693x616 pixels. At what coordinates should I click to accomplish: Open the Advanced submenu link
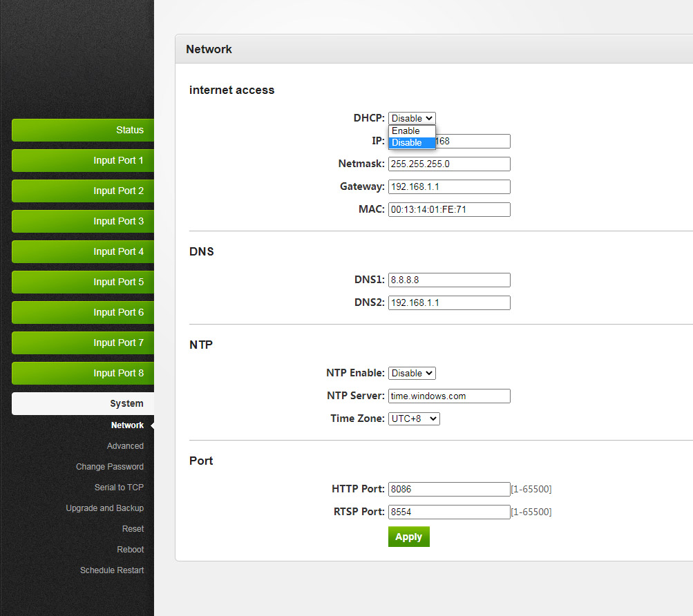(125, 446)
